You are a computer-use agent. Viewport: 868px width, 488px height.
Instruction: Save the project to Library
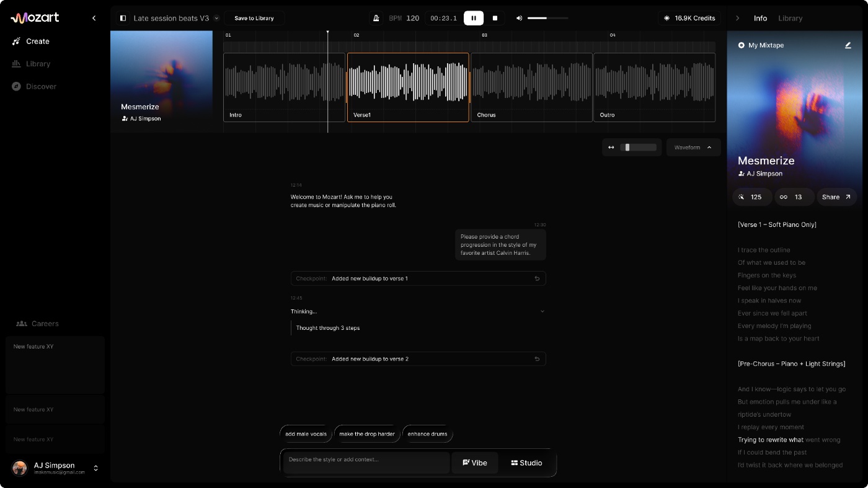[254, 18]
